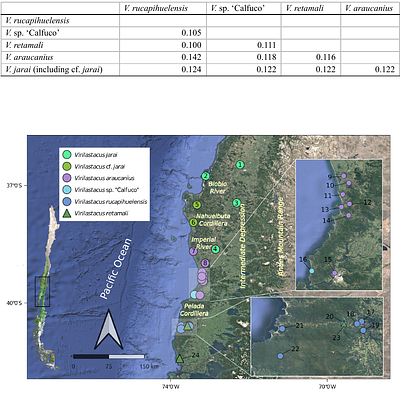Click the inset label number 23
Image resolution: width=400 pixels, height=393 pixels.
pos(336,338)
